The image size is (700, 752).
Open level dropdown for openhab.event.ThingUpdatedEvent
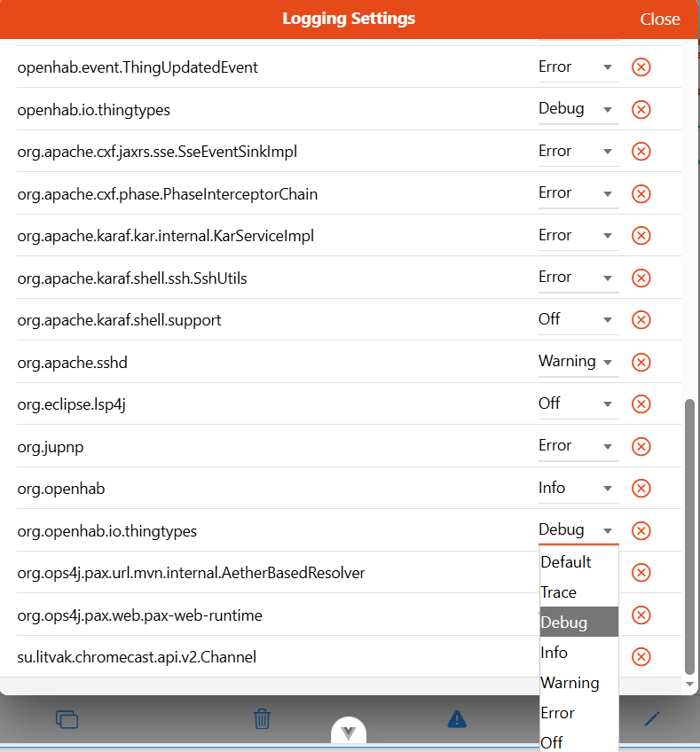578,67
